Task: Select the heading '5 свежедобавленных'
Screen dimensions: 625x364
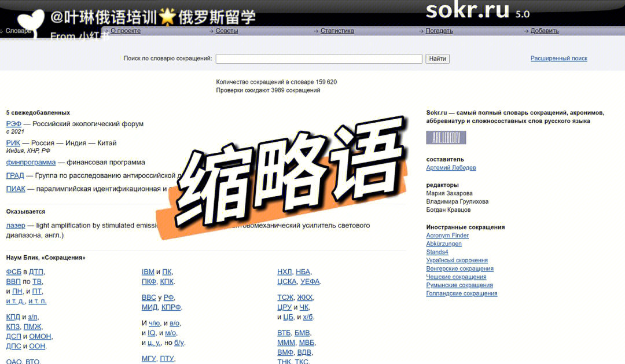Action: click(x=38, y=112)
